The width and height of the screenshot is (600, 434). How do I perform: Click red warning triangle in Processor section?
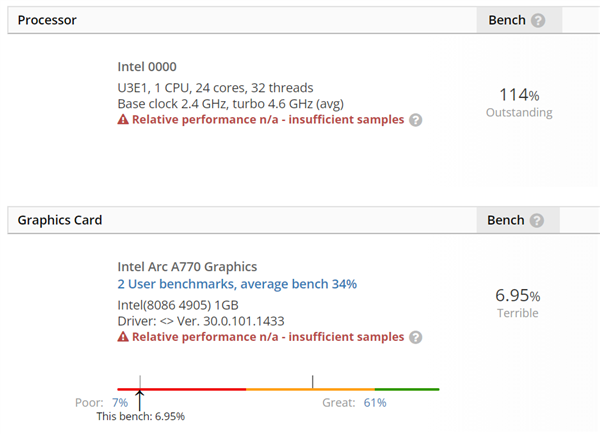coord(123,119)
